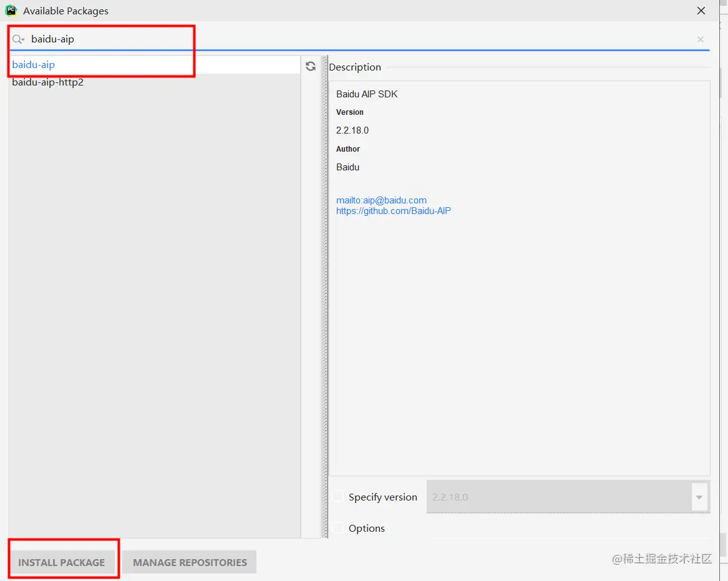The width and height of the screenshot is (728, 581).
Task: Select baidu-aip in the package list
Action: coord(155,64)
